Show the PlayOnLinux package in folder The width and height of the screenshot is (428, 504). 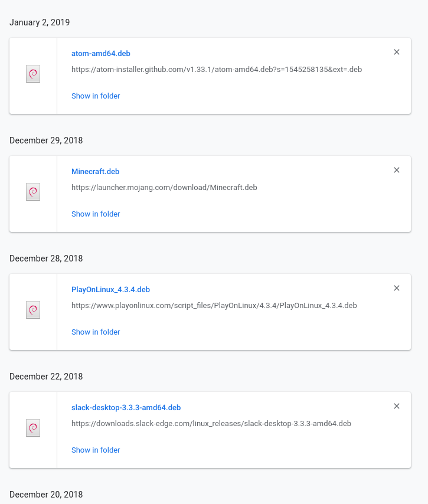pos(96,332)
